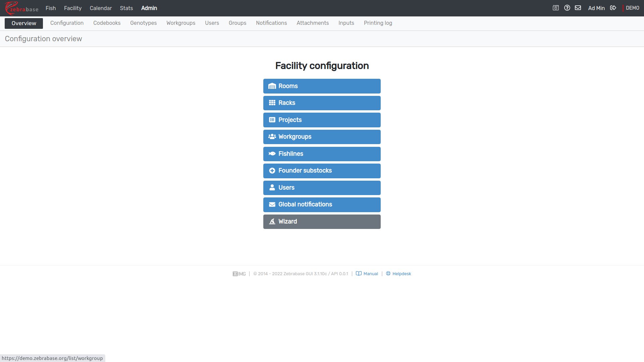This screenshot has width=644, height=362.
Task: Click the help question mark icon
Action: point(567,8)
